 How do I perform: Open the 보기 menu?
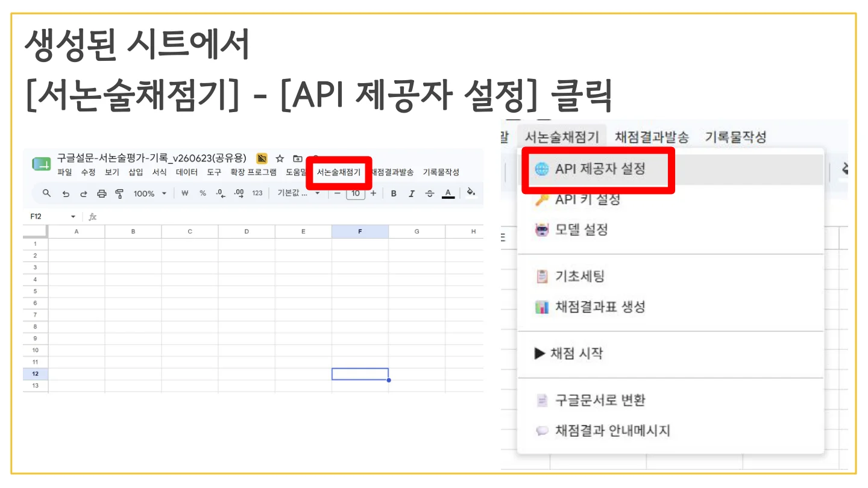112,172
